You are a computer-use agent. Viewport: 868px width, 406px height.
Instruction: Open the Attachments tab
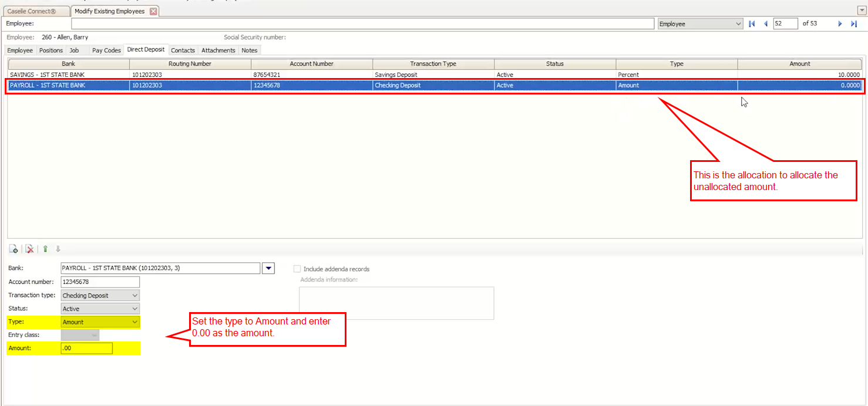(218, 50)
